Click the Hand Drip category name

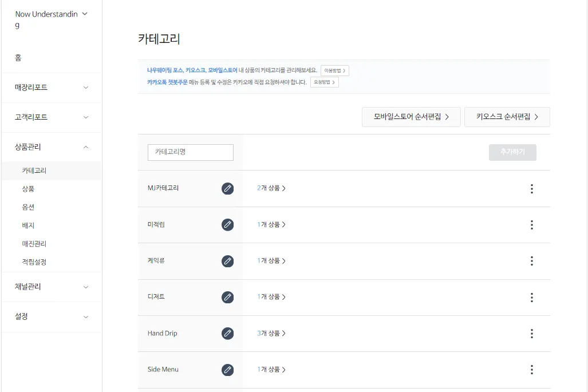[x=163, y=333]
